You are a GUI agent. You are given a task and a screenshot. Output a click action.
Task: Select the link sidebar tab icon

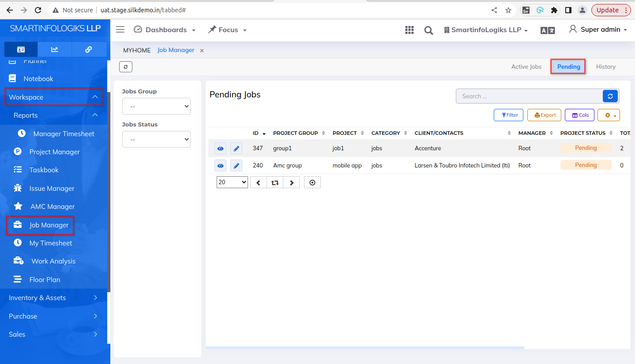(89, 49)
